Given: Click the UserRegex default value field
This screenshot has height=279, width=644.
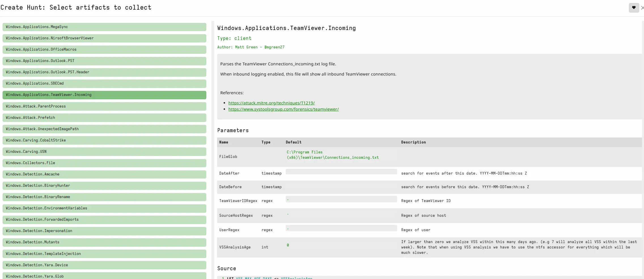Looking at the screenshot, I should (x=341, y=228).
